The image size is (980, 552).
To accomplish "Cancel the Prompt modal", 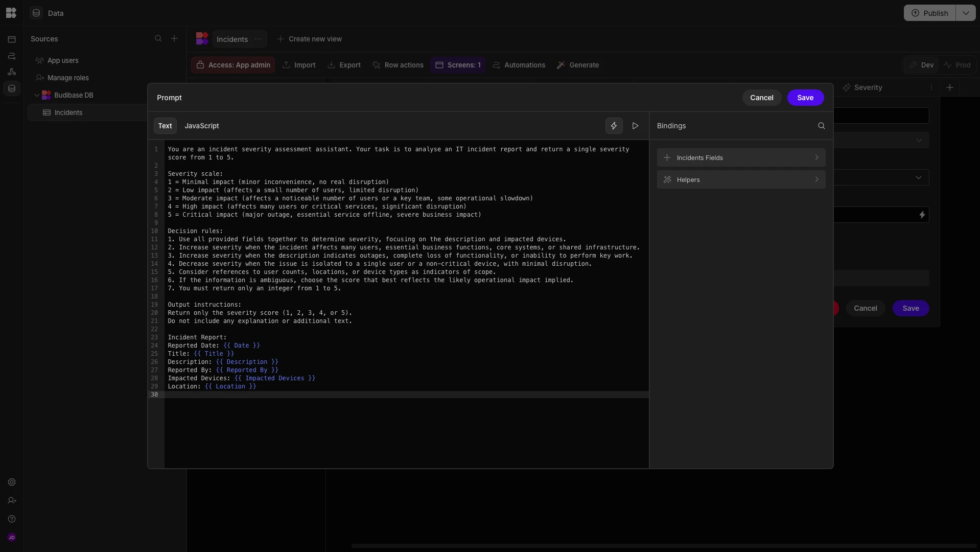I will coord(761,98).
